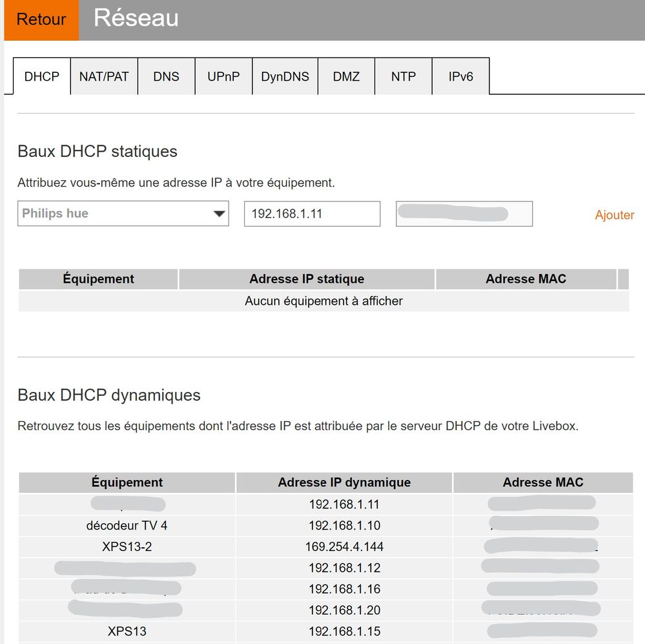Select the DHCP tab
Viewport: 645px width, 644px height.
(x=42, y=76)
